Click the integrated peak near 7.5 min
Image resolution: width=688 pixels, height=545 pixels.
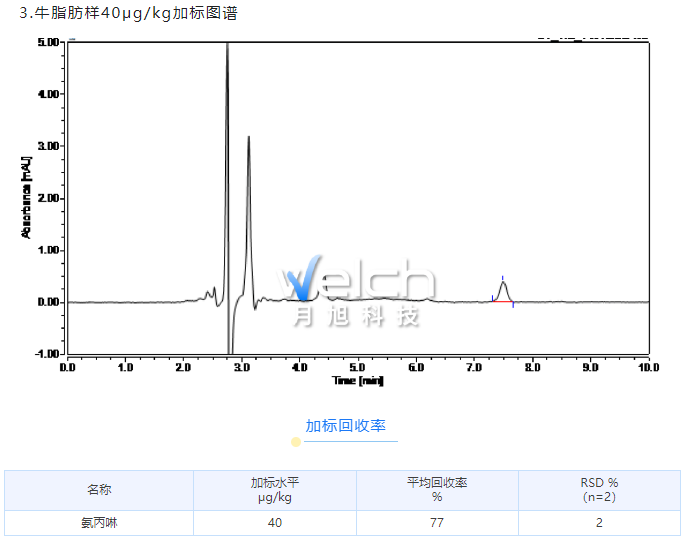[503, 289]
